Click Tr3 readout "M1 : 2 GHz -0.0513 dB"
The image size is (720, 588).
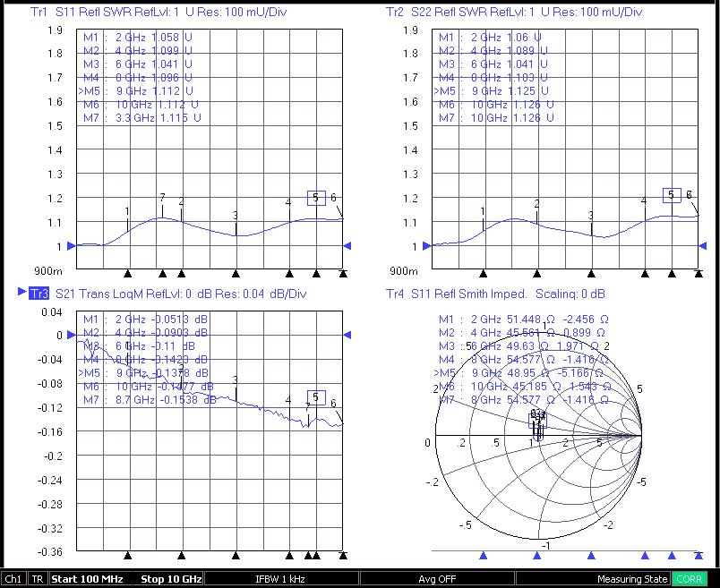pyautogui.click(x=146, y=319)
